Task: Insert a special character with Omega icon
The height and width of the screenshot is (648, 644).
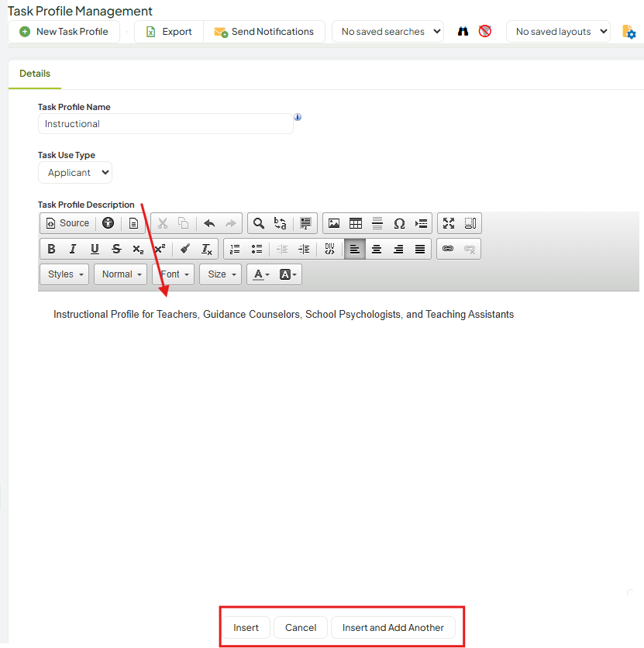Action: (x=399, y=223)
